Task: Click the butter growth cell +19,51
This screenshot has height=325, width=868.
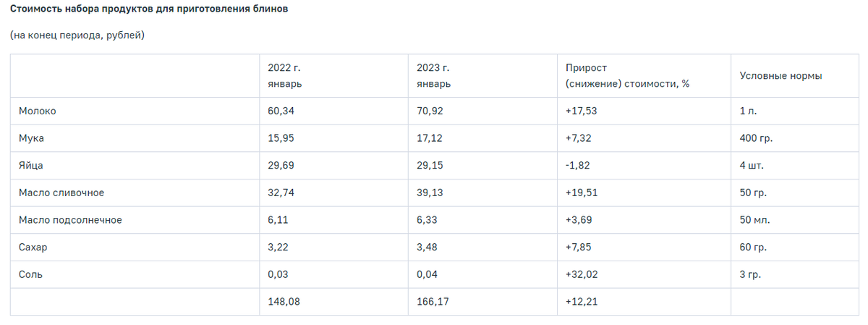Action: tap(582, 193)
